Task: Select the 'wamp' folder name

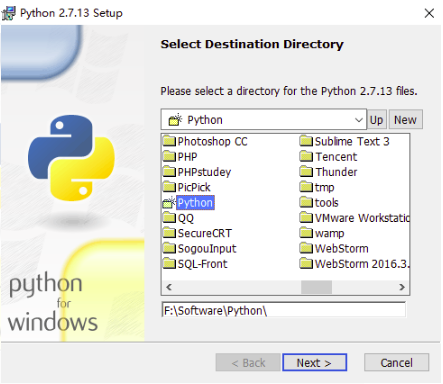Action: [x=329, y=233]
